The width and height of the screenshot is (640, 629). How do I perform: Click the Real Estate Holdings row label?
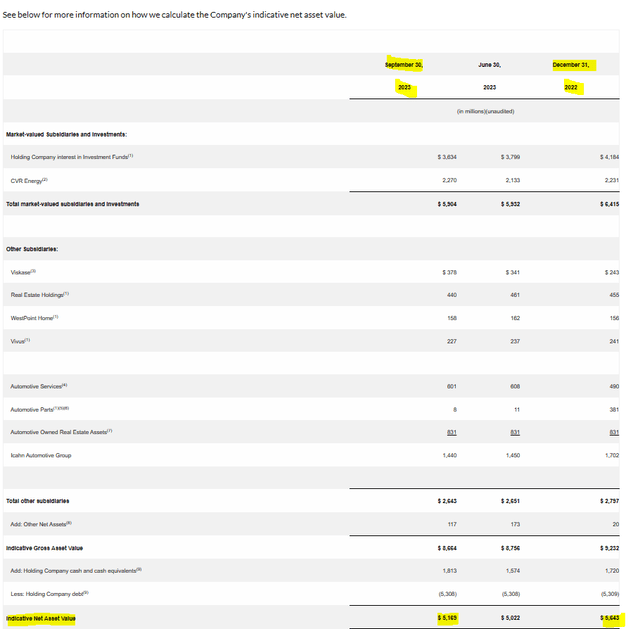coord(40,295)
